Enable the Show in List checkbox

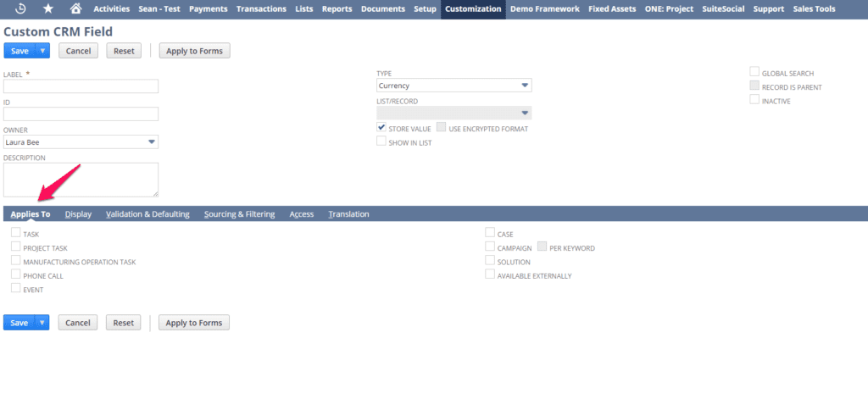381,141
